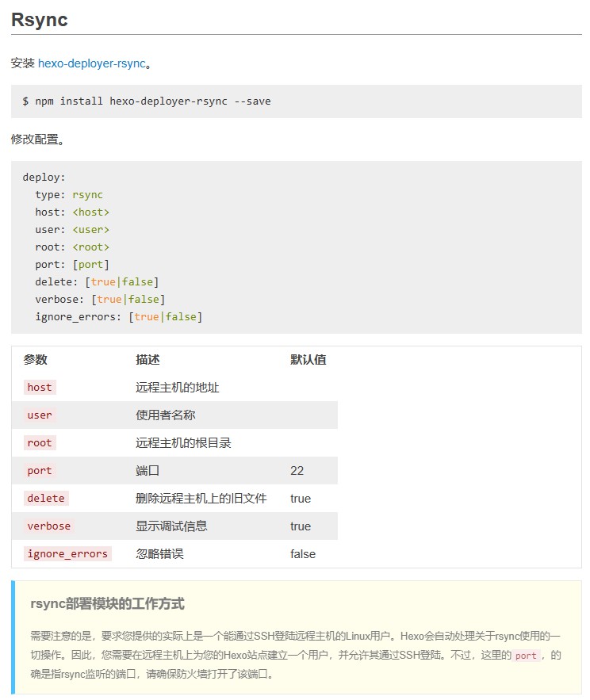Click the delete parameter cell
This screenshot has height=700, width=590.
tap(46, 498)
